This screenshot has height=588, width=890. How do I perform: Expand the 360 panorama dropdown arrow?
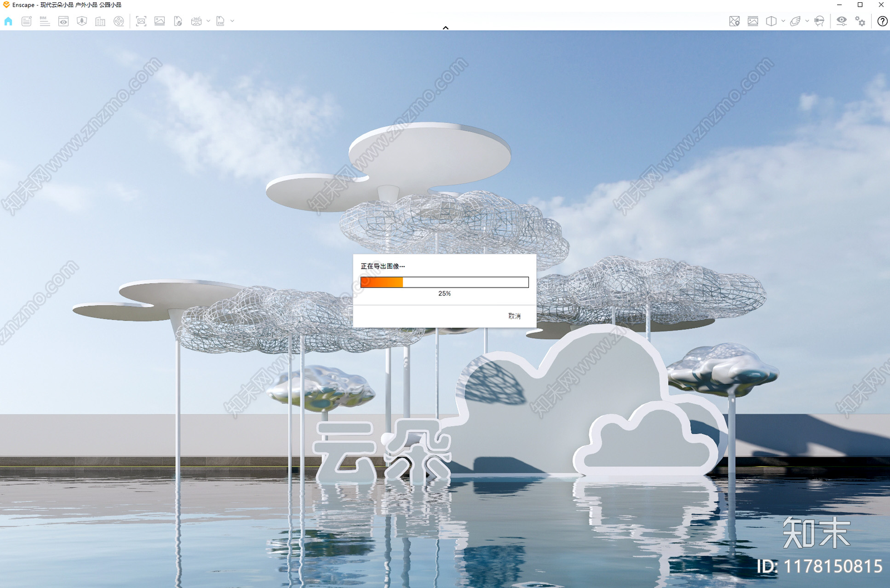tap(208, 21)
